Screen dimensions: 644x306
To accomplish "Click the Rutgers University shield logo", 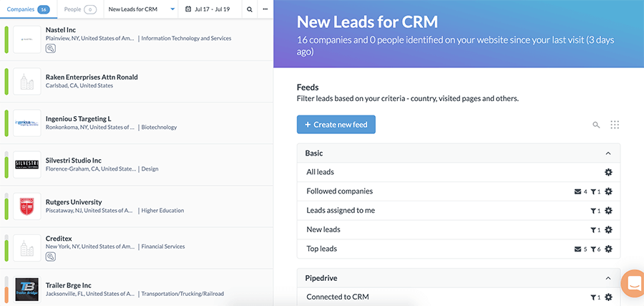I will pos(27,206).
